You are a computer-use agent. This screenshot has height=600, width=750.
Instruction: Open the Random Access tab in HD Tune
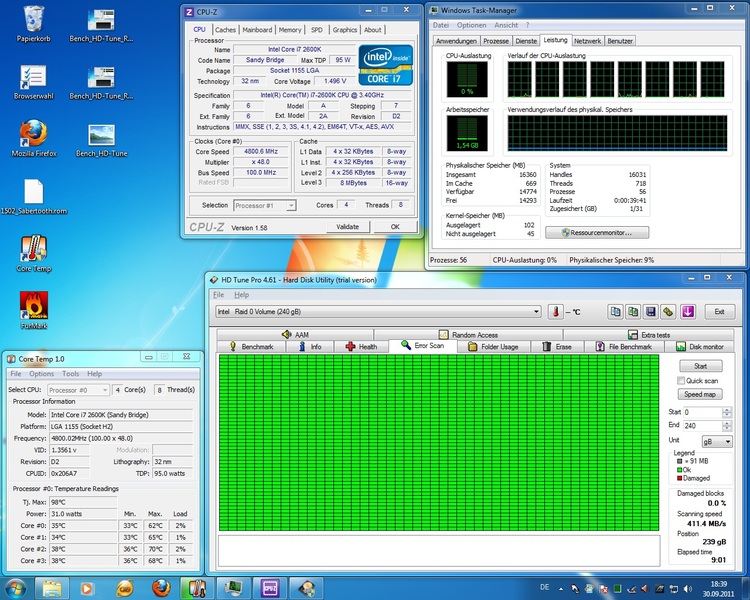coord(468,335)
